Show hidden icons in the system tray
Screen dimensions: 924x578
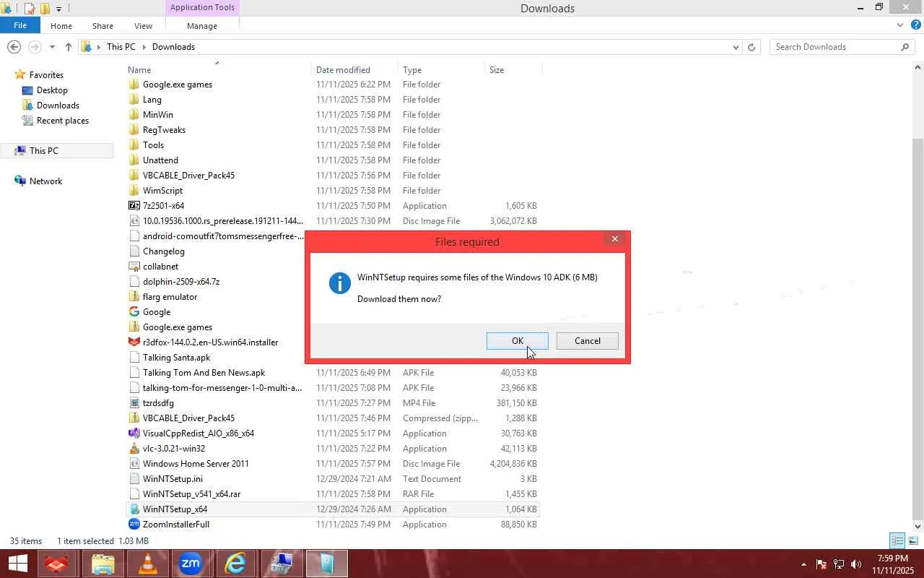pos(803,564)
